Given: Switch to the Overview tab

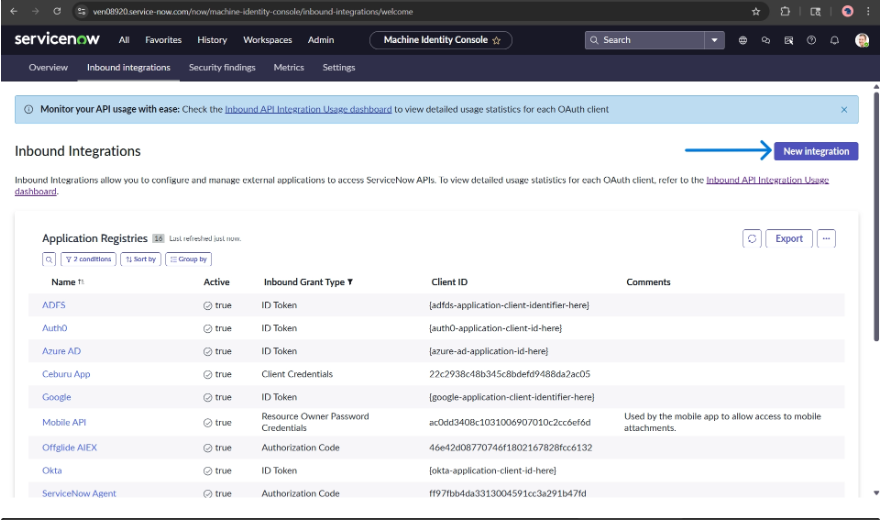Looking at the screenshot, I should (x=48, y=67).
